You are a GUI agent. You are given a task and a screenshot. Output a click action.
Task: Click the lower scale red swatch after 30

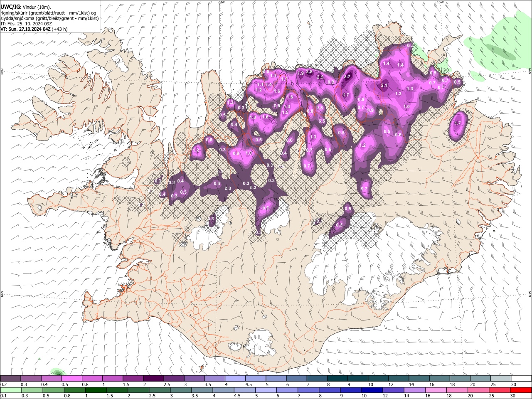tap(521, 390)
